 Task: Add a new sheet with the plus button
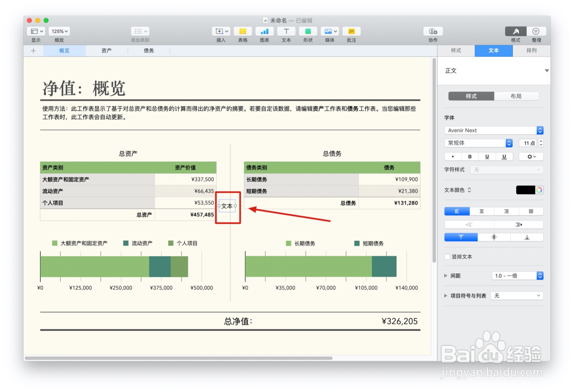tap(33, 51)
